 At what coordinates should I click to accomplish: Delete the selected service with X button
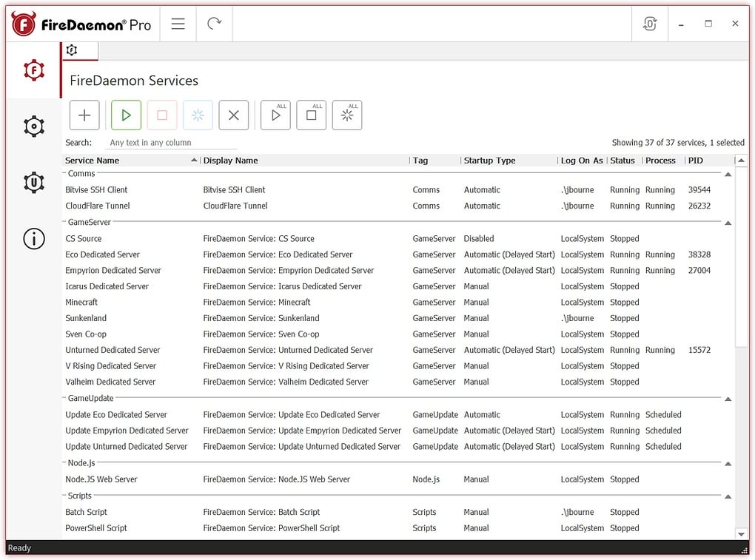(233, 115)
